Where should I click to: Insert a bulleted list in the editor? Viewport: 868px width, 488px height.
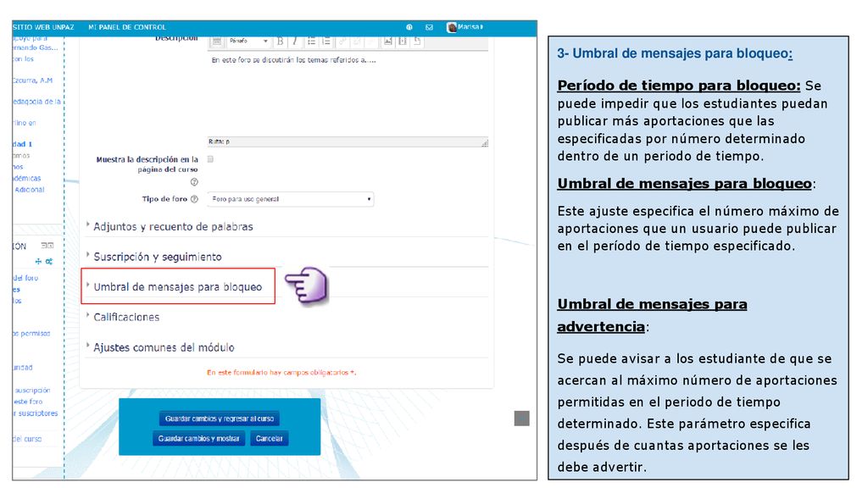[x=312, y=42]
